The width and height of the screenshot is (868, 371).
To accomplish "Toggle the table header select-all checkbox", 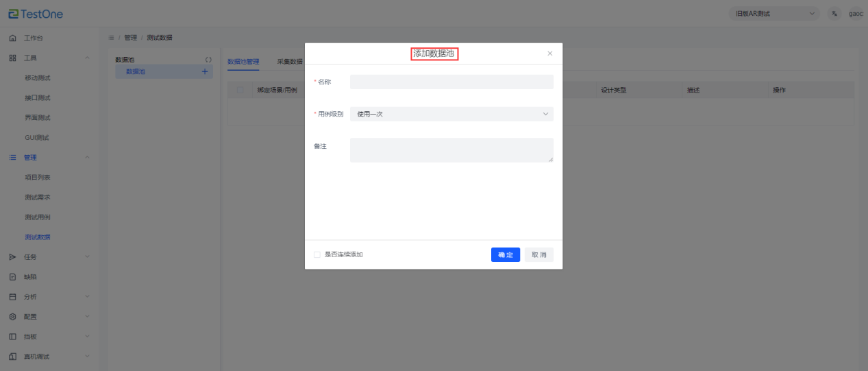I will (x=240, y=90).
